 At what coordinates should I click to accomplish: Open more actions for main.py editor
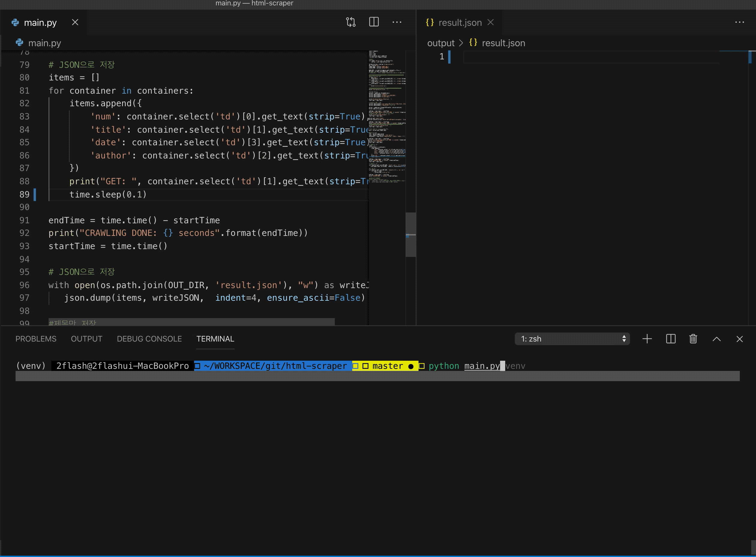click(x=397, y=22)
